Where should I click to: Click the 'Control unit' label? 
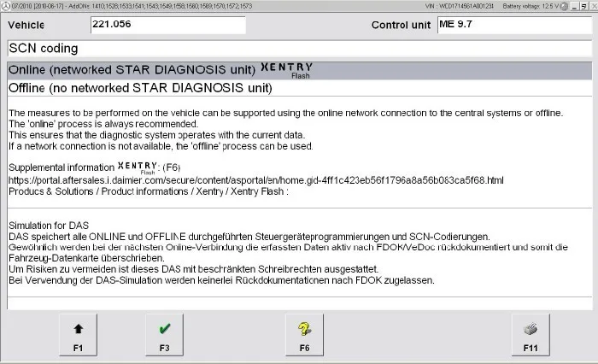[x=401, y=25]
